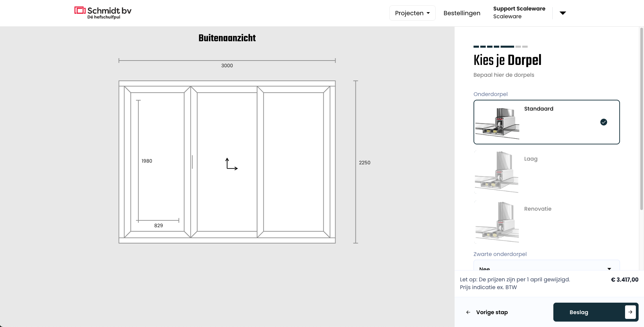
Task: Click the Standaard dorpel profile image
Action: [x=497, y=122]
